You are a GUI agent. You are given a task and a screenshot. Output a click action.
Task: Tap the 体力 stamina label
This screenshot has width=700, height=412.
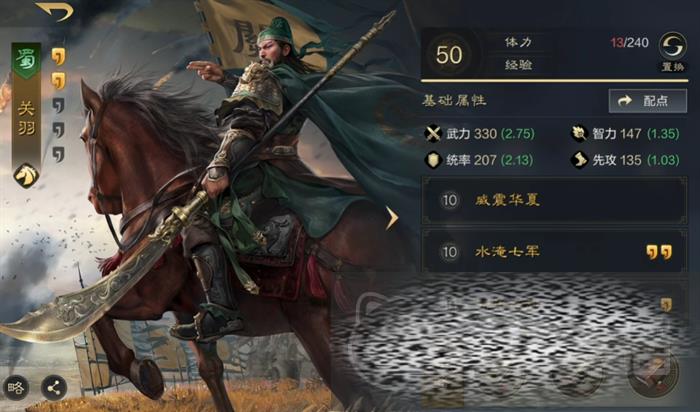[x=518, y=42]
